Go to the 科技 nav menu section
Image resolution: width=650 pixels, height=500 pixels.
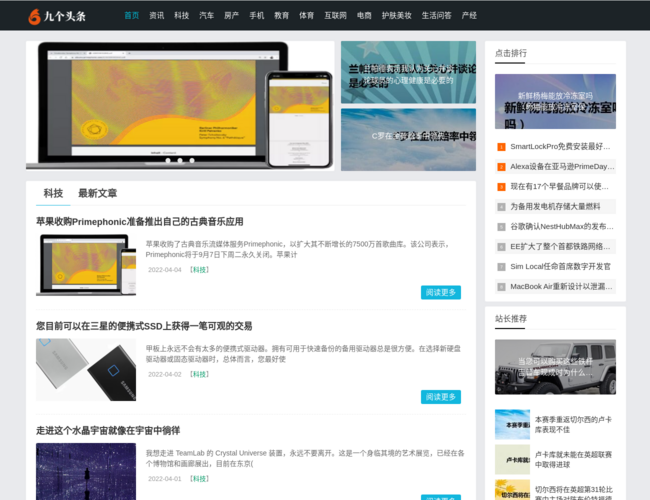tap(182, 16)
